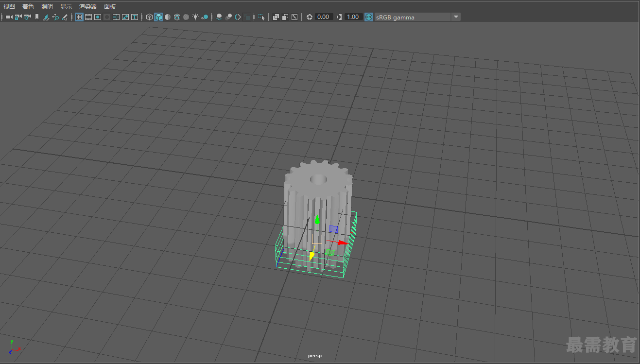This screenshot has height=364, width=640.
Task: Open the 显示 (Show) menu
Action: [66, 7]
